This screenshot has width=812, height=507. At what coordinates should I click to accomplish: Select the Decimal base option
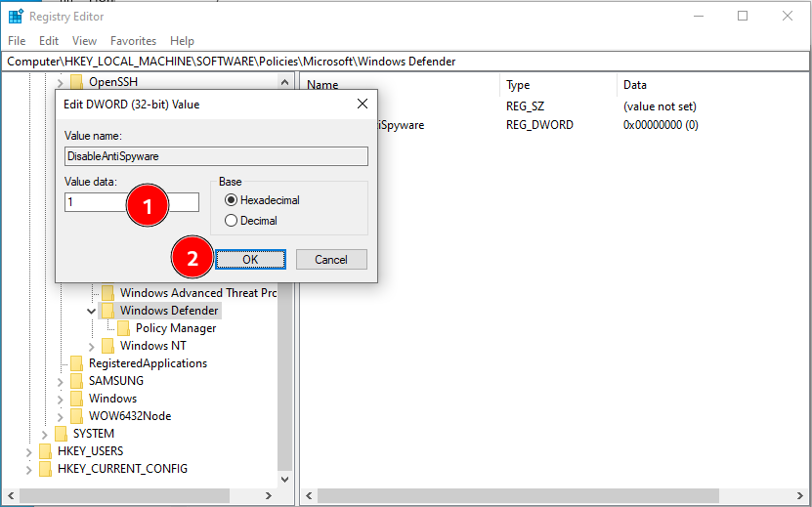tap(232, 221)
